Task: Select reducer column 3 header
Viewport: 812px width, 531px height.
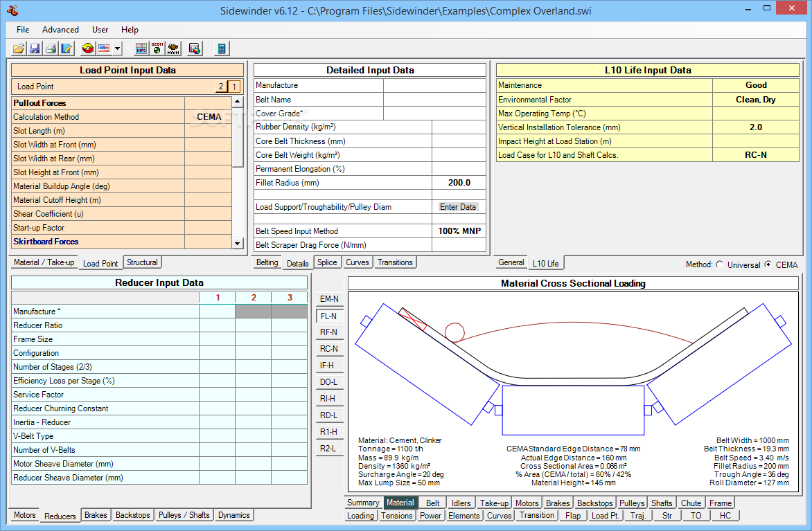Action: pos(290,298)
